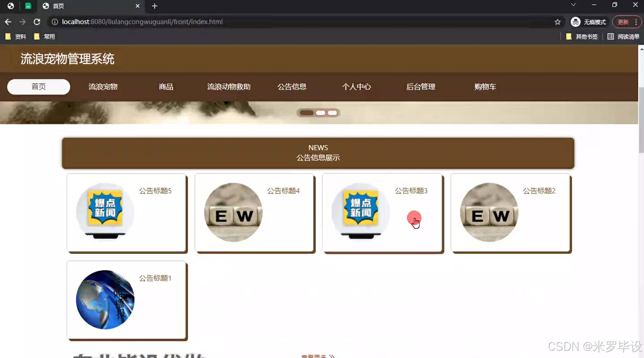Open the tab search dropdown arrow
Image resolution: width=644 pixels, height=358 pixels.
573,5
